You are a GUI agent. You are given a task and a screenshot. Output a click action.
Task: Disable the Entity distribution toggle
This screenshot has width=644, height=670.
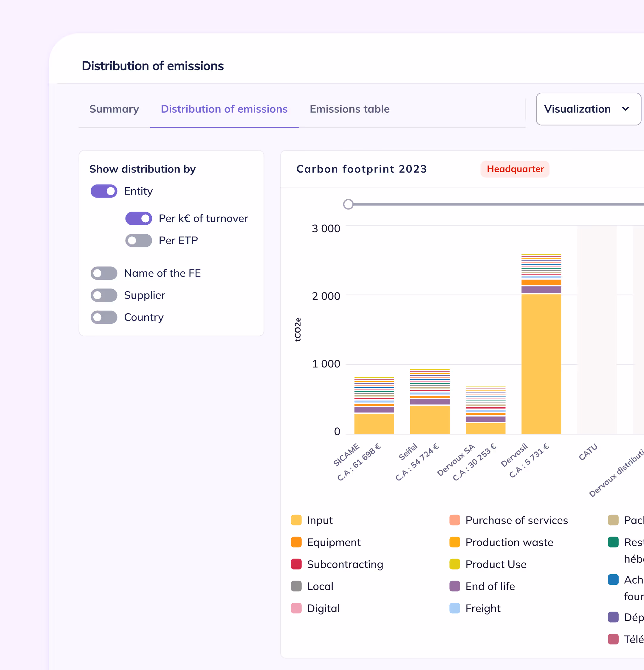[x=104, y=191]
